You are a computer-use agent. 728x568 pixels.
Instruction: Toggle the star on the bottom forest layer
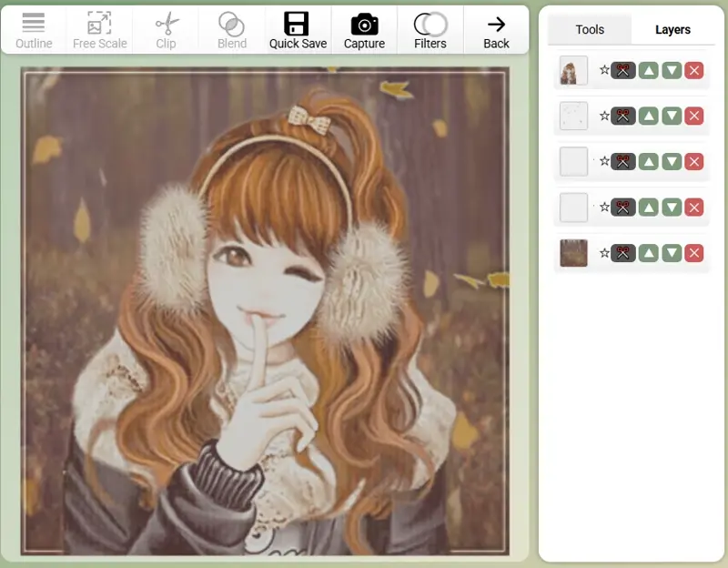click(x=604, y=253)
